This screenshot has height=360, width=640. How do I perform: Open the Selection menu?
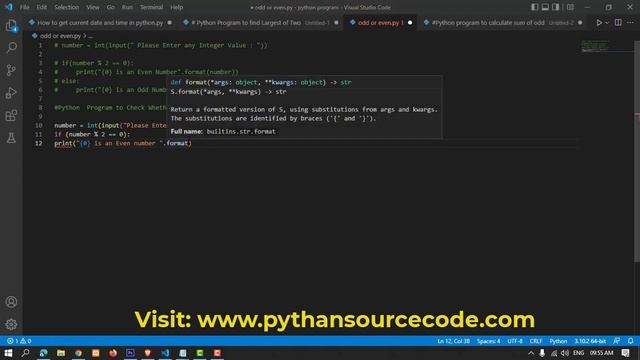pos(67,7)
